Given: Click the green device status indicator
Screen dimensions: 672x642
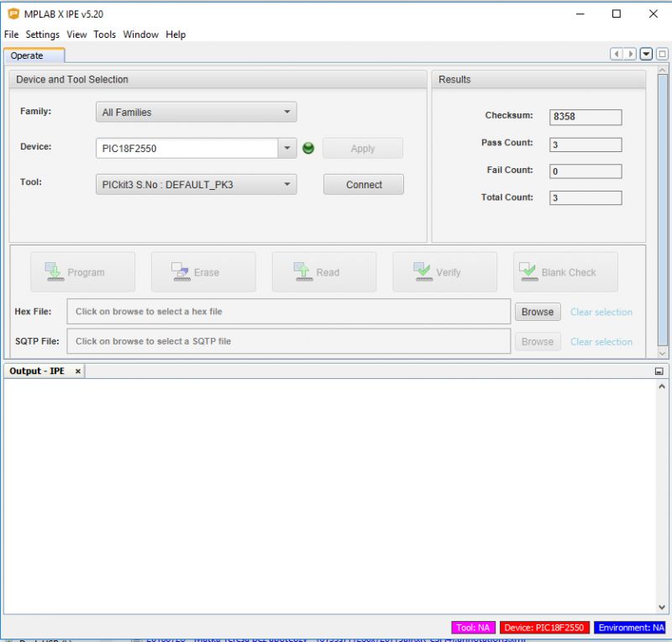Looking at the screenshot, I should (308, 149).
